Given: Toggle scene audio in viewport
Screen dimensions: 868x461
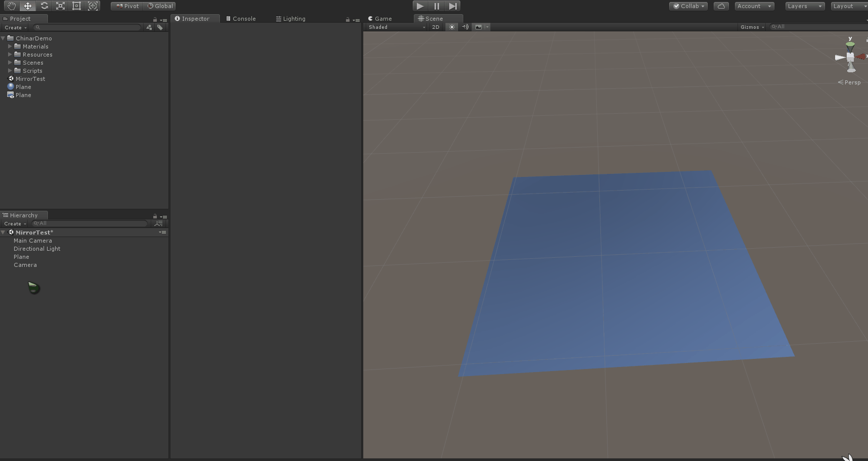Looking at the screenshot, I should pyautogui.click(x=465, y=27).
